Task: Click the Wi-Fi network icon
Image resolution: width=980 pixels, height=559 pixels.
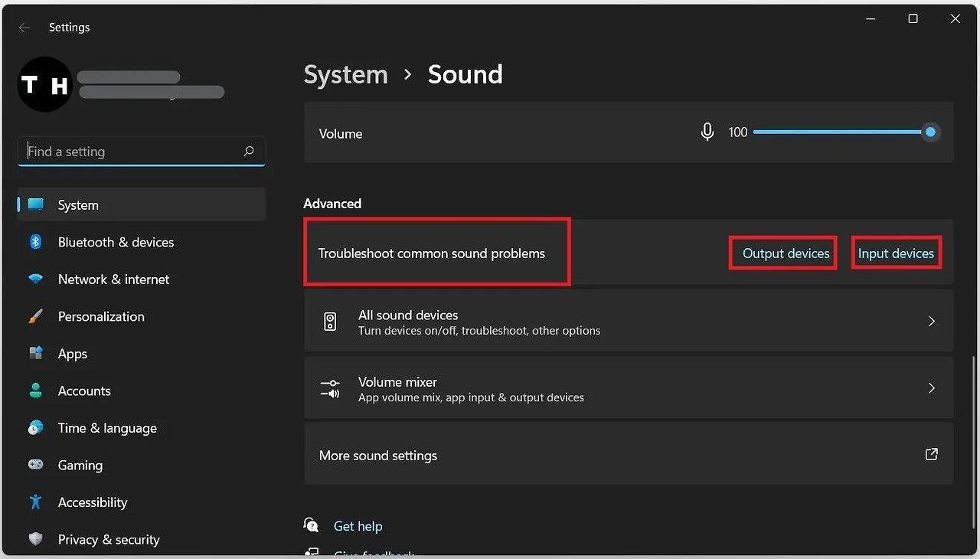Action: 36,279
